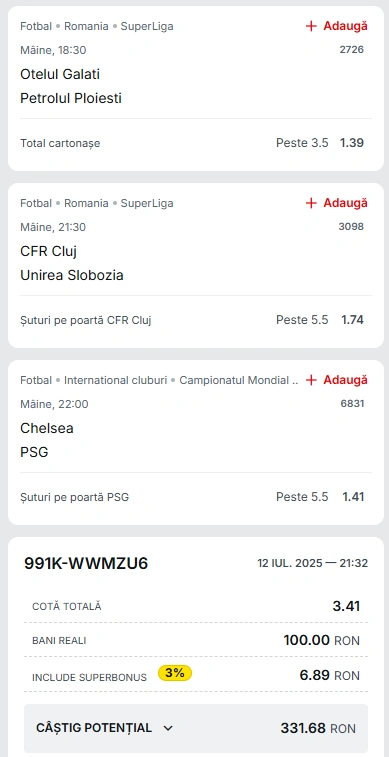389x757 pixels.
Task: Click Campionatul Mondial breadcrumb
Action: (x=239, y=380)
